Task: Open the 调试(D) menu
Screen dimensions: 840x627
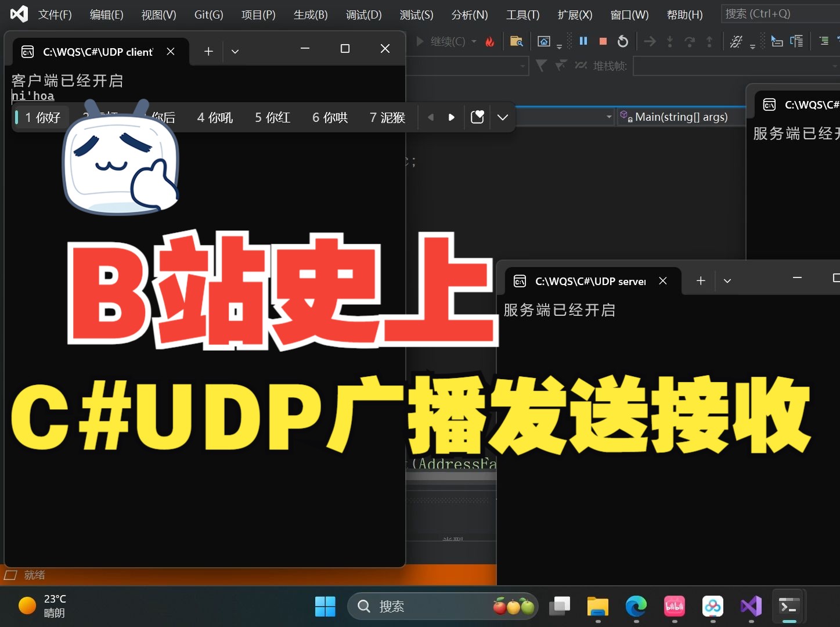Action: [363, 15]
